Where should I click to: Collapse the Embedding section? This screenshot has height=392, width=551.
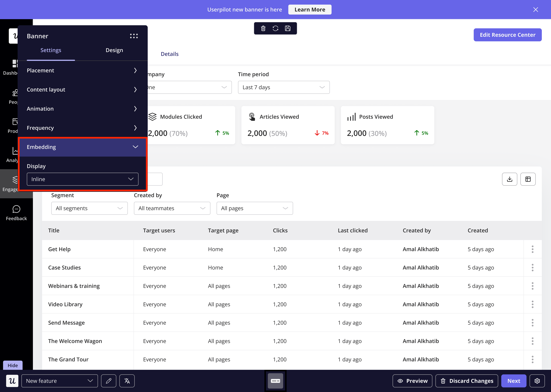tap(82, 147)
